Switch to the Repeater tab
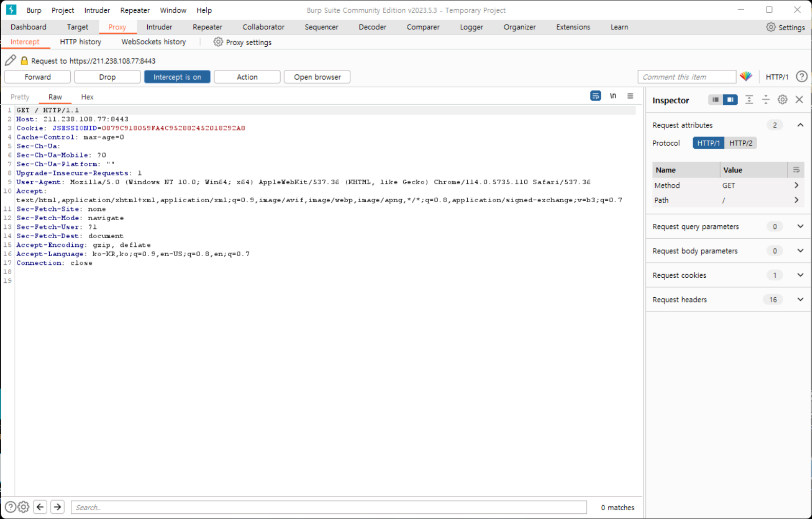 [x=207, y=27]
